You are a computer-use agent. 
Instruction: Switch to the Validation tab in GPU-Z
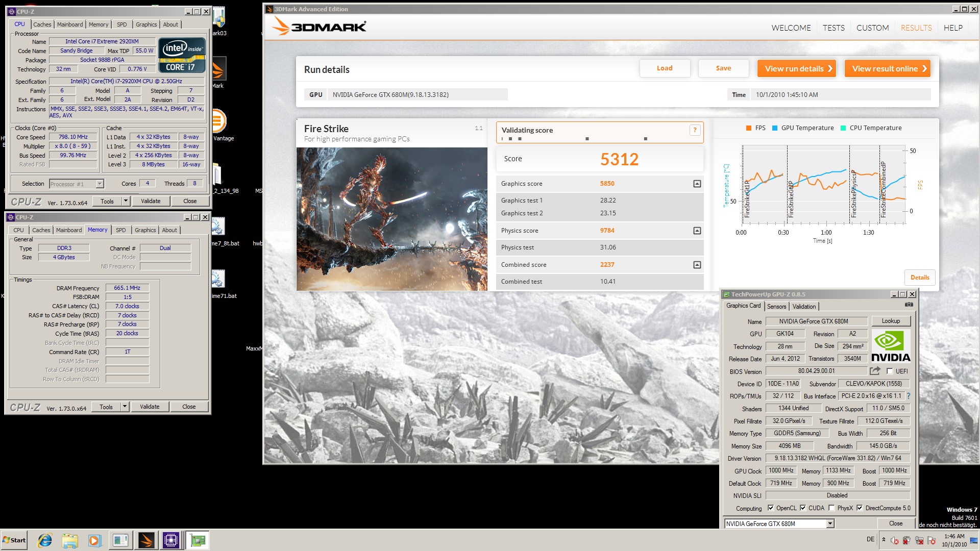point(804,307)
